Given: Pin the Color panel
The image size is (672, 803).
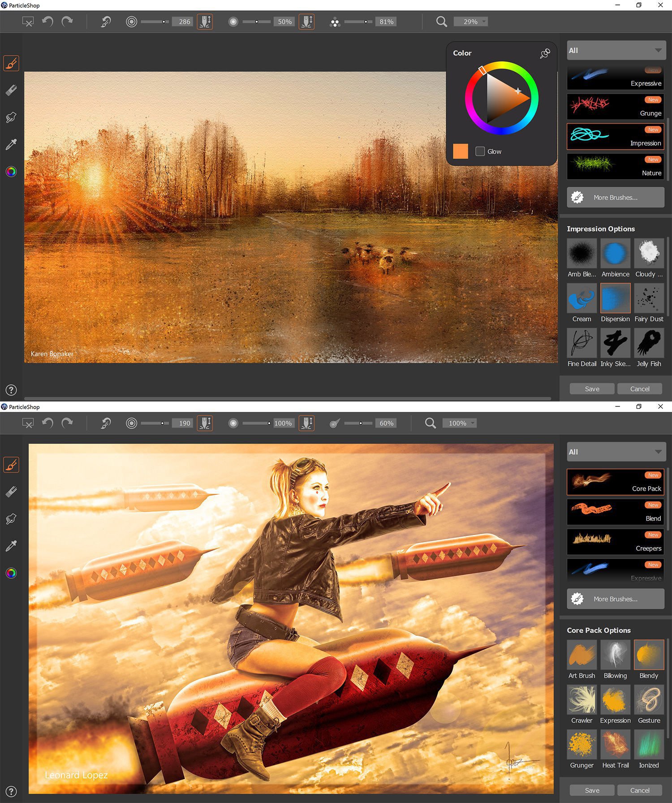Looking at the screenshot, I should tap(545, 53).
